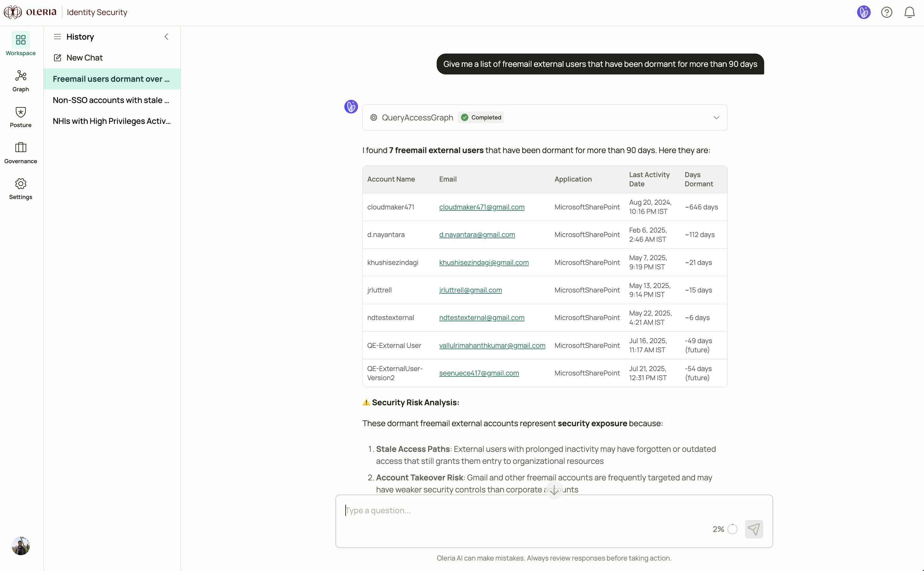Open the Posture section
924x571 pixels.
(x=20, y=117)
